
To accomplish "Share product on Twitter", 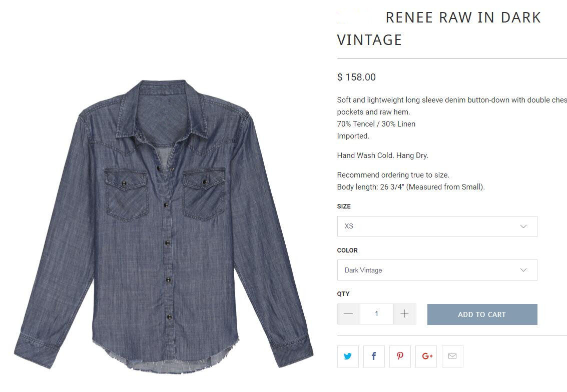I will click(348, 356).
